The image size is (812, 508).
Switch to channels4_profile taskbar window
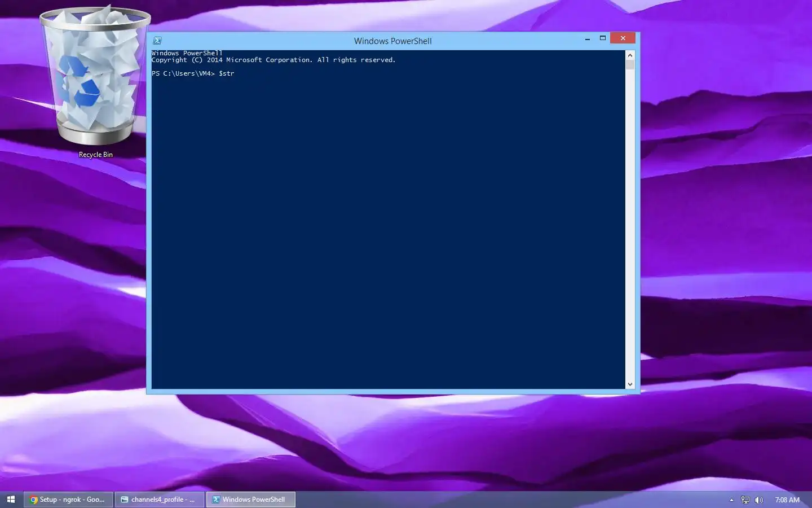tap(160, 500)
